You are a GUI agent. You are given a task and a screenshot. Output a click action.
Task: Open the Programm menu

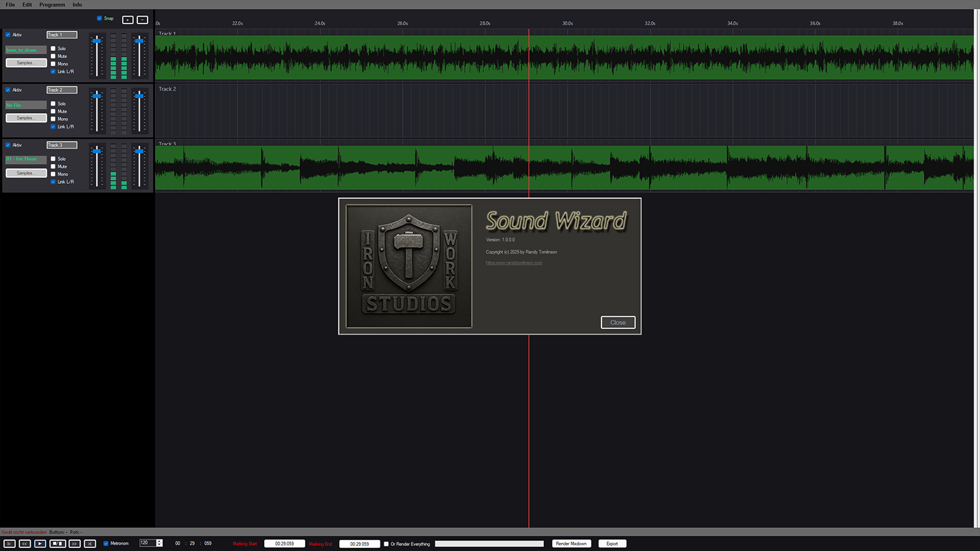point(52,4)
